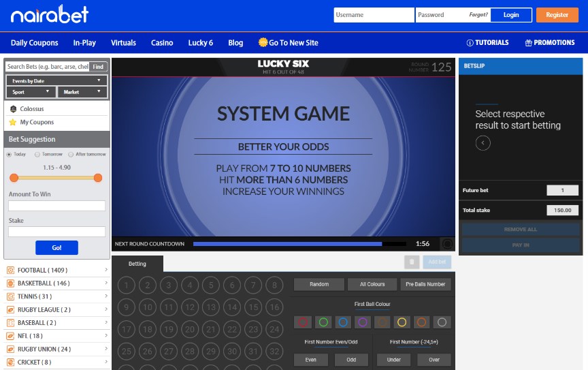Pick lucky six ball number 32
588x370 pixels.
click(274, 351)
